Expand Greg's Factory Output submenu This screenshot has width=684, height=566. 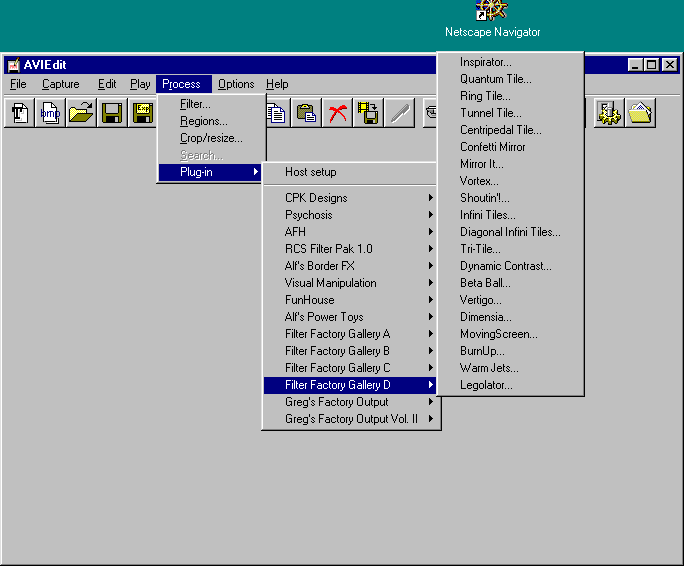(x=351, y=402)
